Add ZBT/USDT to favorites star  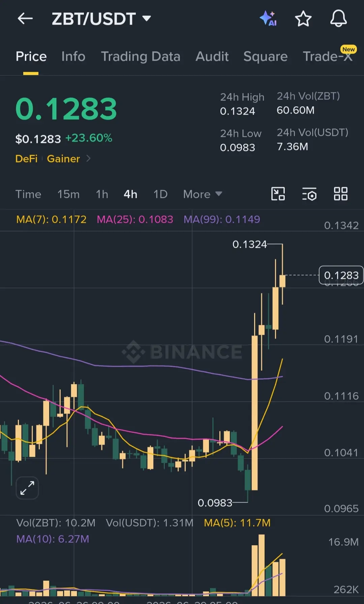(303, 19)
